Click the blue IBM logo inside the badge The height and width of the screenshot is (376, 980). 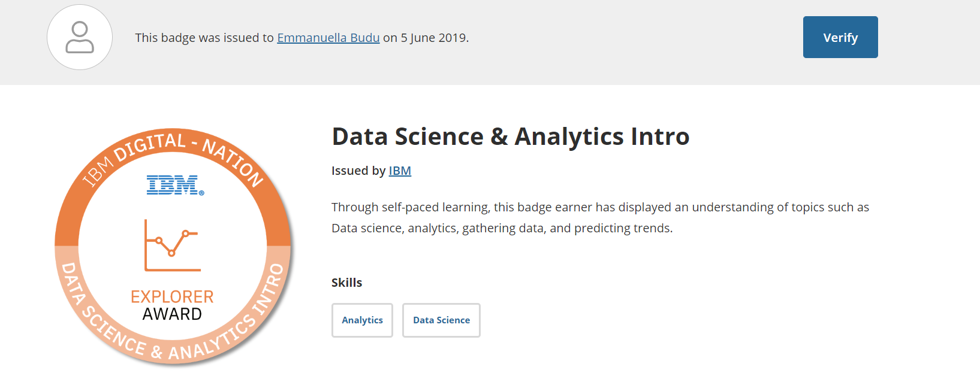(x=175, y=185)
